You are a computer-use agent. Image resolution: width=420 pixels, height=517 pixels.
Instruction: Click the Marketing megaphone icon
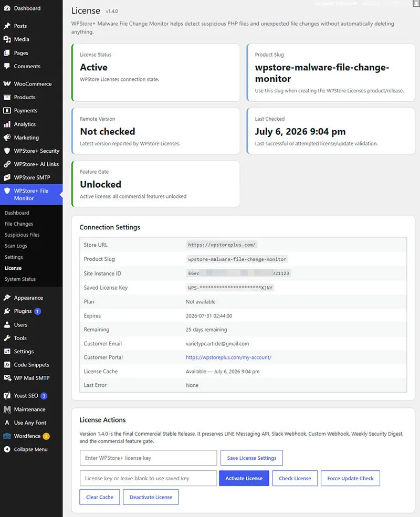point(7,138)
